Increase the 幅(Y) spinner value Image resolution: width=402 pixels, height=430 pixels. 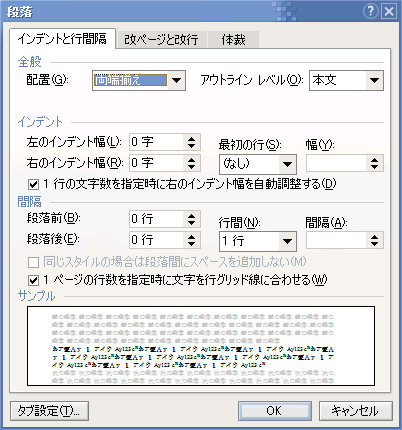[374, 160]
